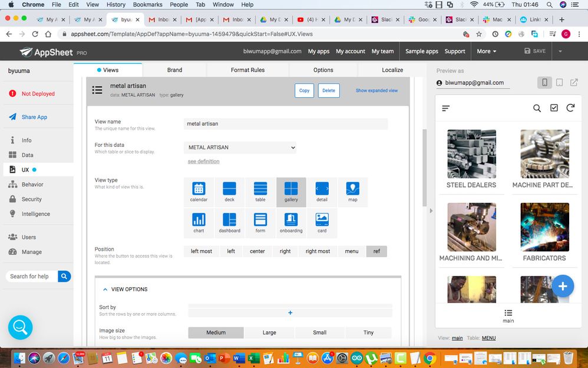Set position to center
588x368 pixels.
click(257, 251)
